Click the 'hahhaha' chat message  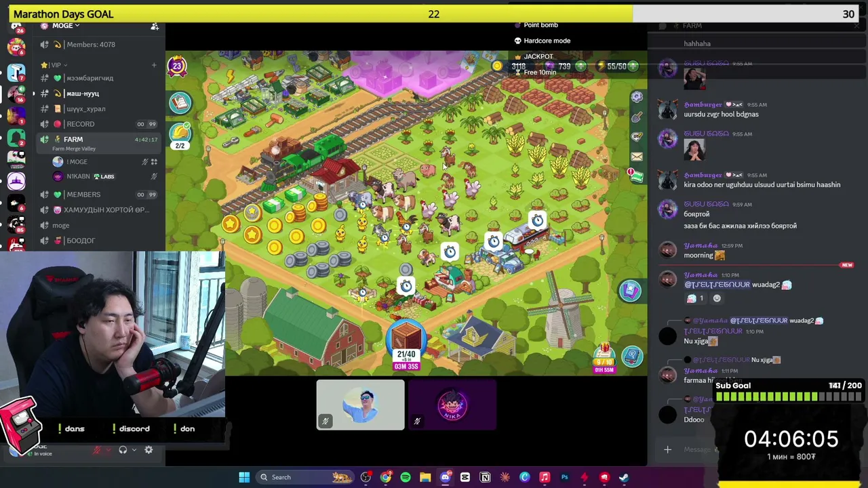pos(697,44)
